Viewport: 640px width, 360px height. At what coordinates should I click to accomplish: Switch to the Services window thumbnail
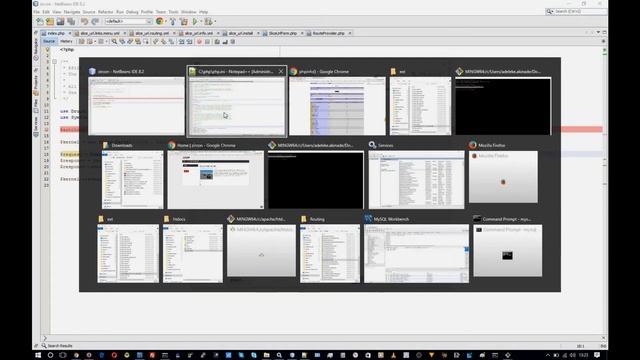416,175
